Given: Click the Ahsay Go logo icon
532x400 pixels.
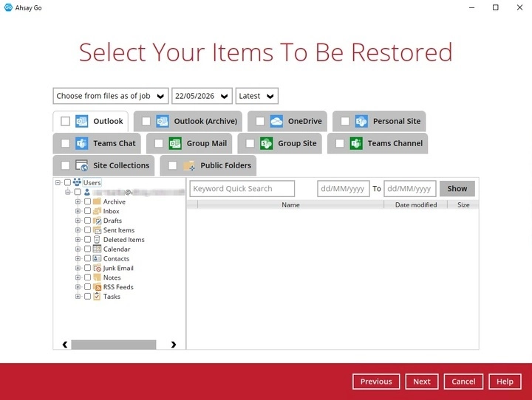Looking at the screenshot, I should (8, 7).
